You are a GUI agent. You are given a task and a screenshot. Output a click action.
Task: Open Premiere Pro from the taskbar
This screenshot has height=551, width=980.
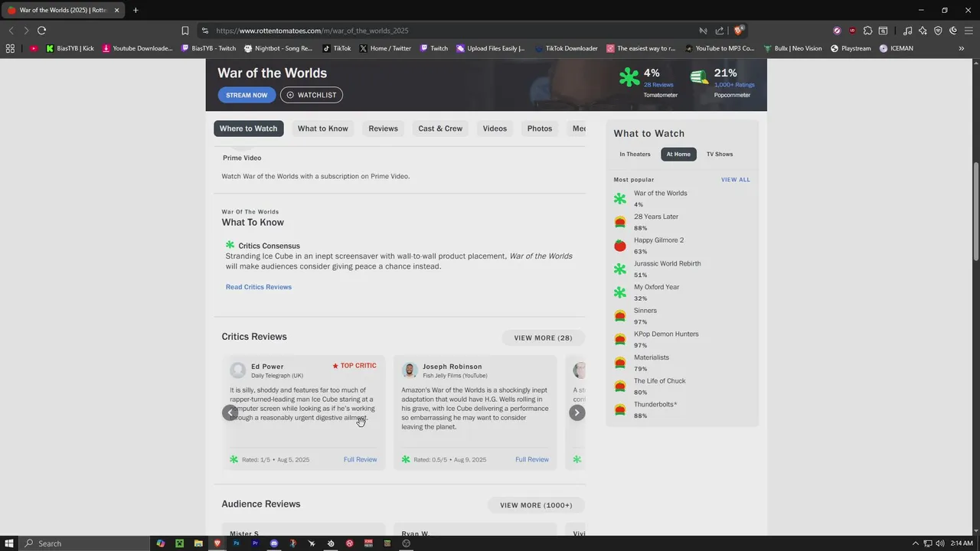pyautogui.click(x=255, y=543)
